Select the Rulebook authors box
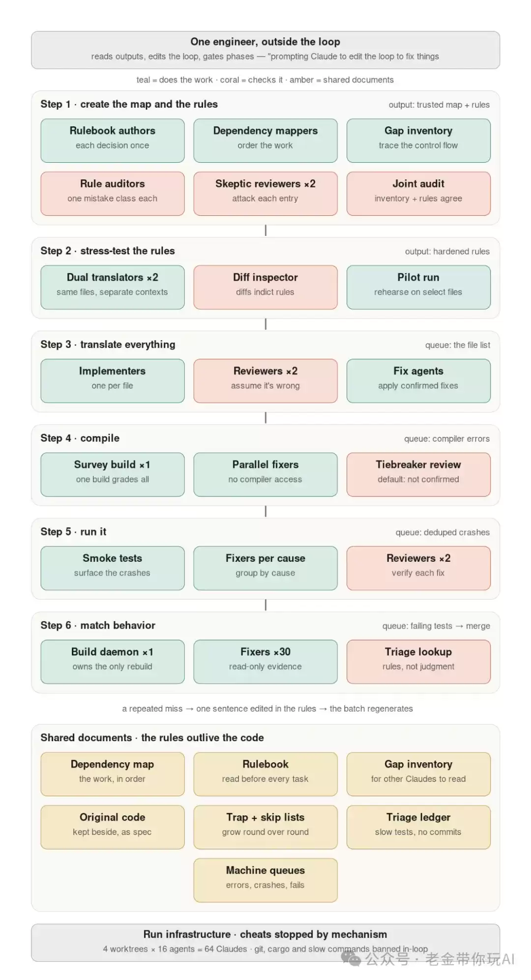Screen dimensions: 531x980 [x=113, y=141]
